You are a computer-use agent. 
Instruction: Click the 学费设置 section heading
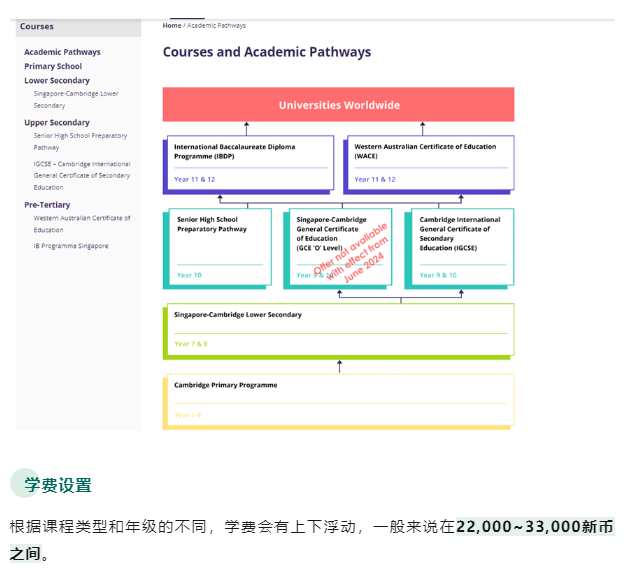(58, 485)
